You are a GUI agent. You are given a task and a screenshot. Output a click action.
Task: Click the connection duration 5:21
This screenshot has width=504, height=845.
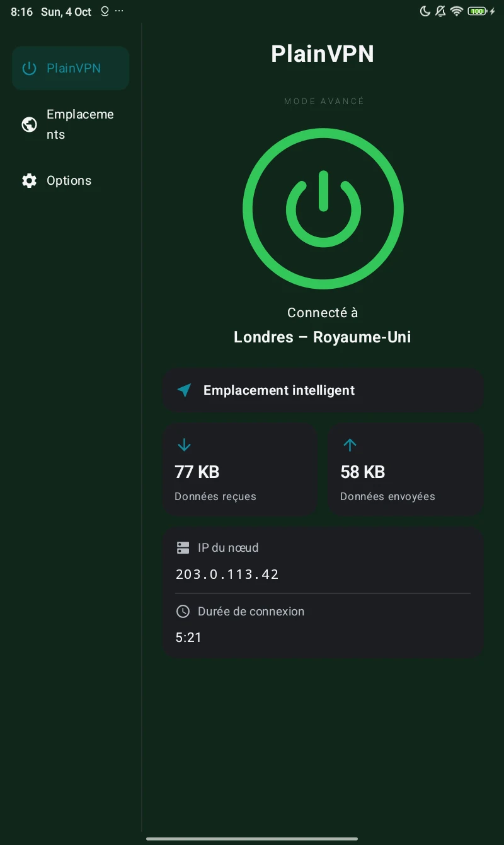point(188,638)
